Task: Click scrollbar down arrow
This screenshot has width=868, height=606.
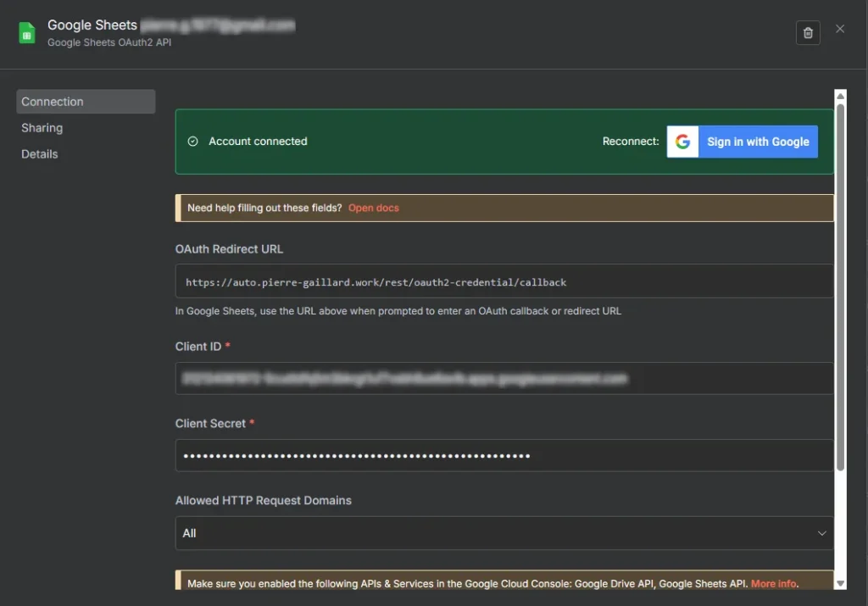Action: tap(840, 583)
